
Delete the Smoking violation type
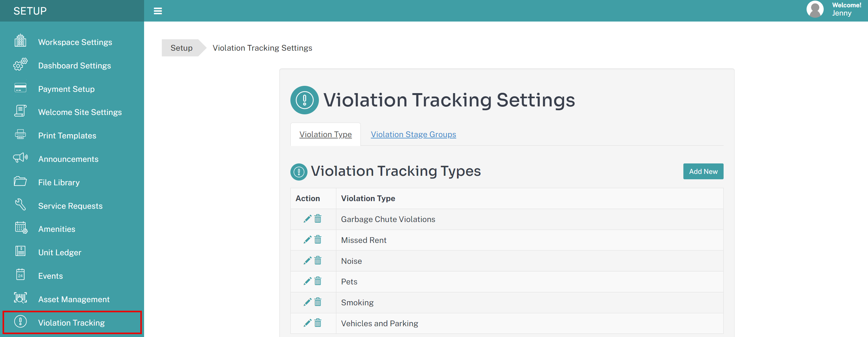pos(318,302)
